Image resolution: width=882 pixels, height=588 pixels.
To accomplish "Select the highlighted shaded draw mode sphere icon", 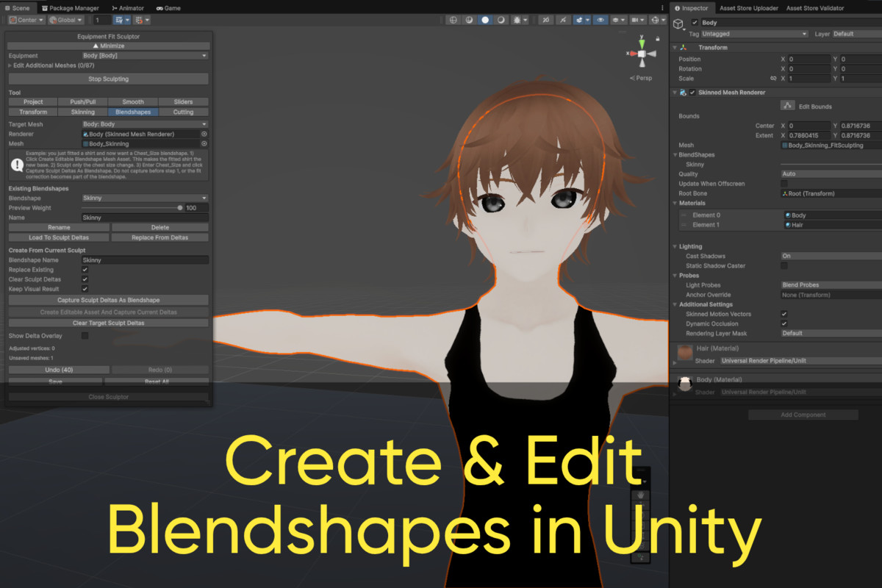I will [485, 20].
